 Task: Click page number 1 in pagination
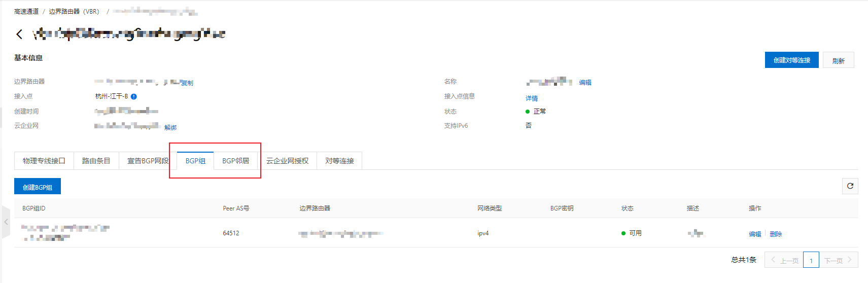click(x=811, y=260)
